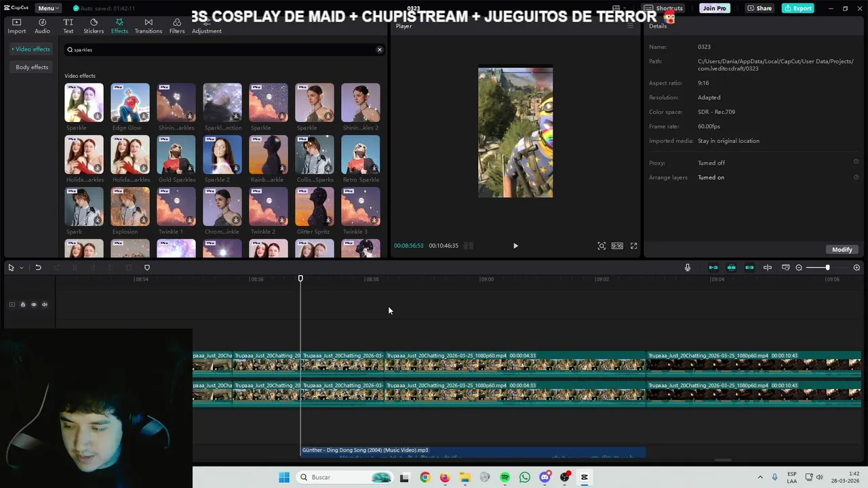The height and width of the screenshot is (488, 868).
Task: Start voiceover recording with microphone icon
Action: pos(688,268)
